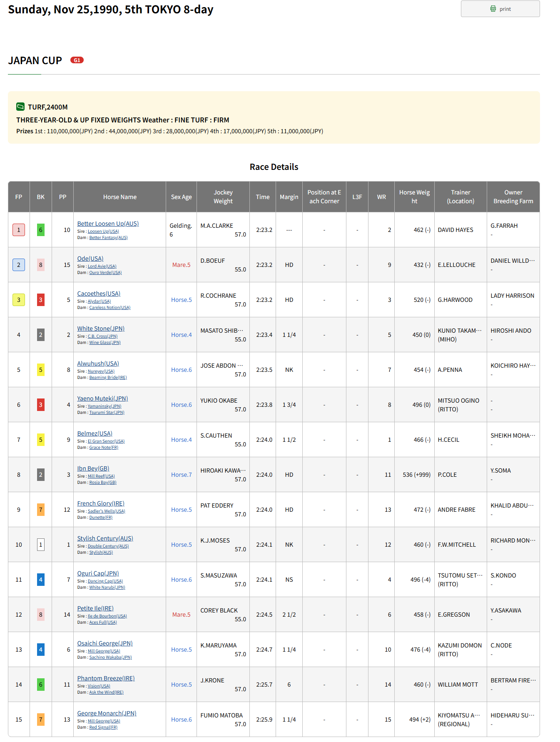
Task: Open French Glory(IRE) horse link
Action: [x=101, y=503]
